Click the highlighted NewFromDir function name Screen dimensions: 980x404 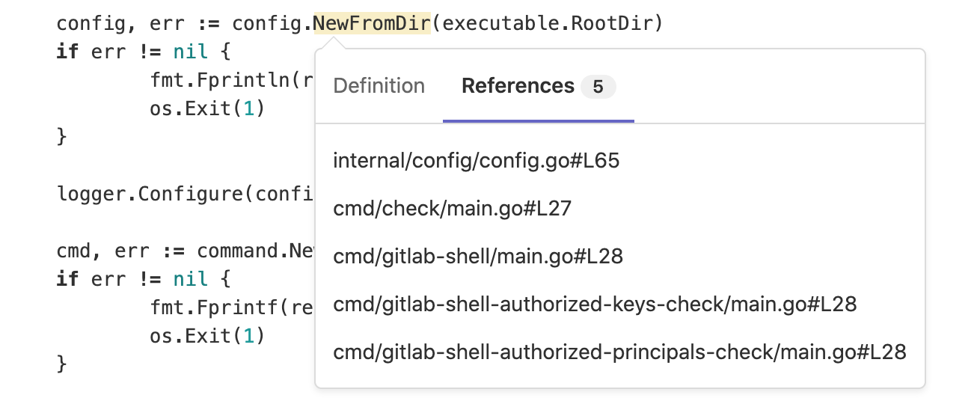click(x=372, y=24)
